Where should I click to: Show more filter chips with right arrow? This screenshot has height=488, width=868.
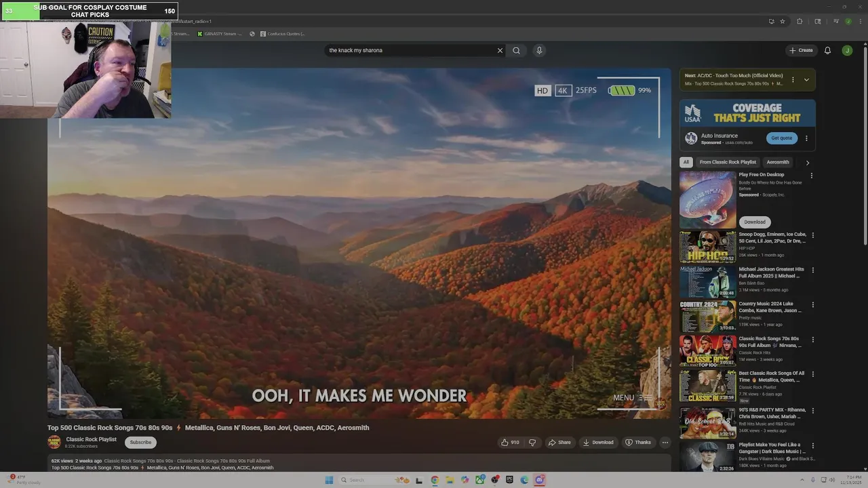pyautogui.click(x=807, y=163)
